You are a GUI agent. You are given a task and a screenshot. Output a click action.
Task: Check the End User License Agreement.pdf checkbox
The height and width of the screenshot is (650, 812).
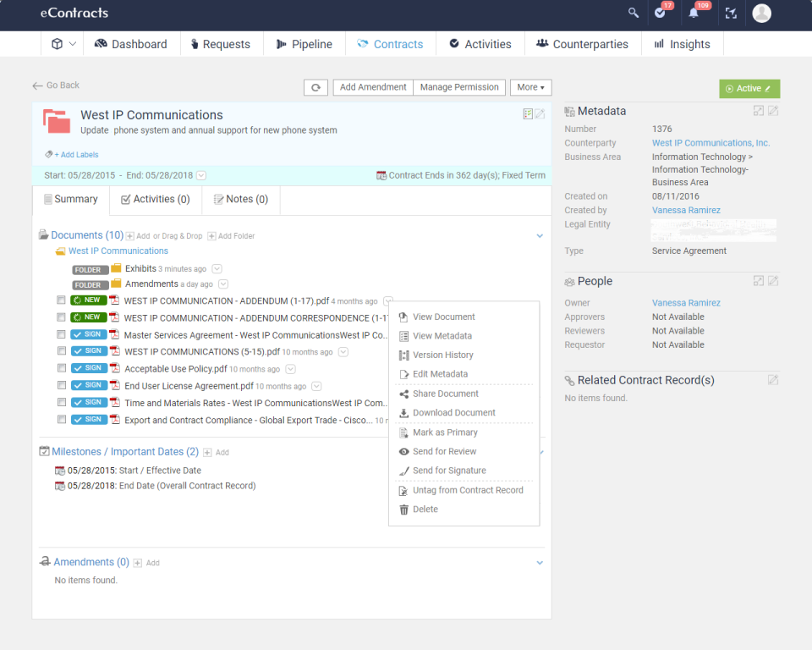pyautogui.click(x=61, y=384)
